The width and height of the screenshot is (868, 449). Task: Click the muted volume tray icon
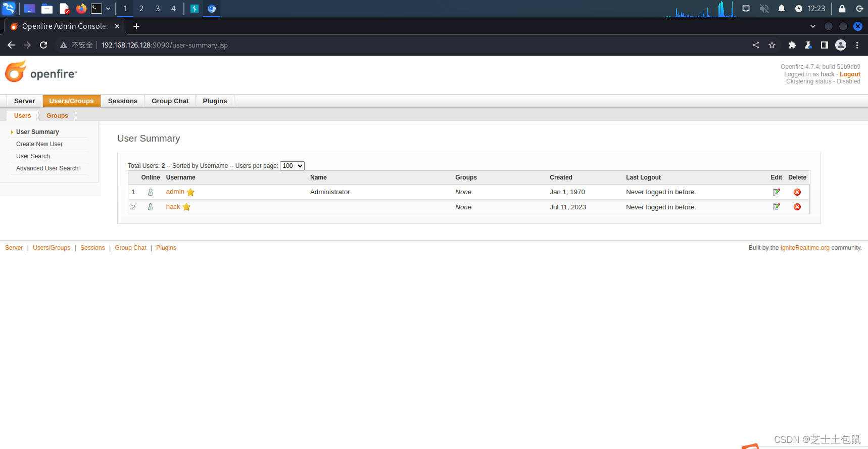pyautogui.click(x=764, y=9)
